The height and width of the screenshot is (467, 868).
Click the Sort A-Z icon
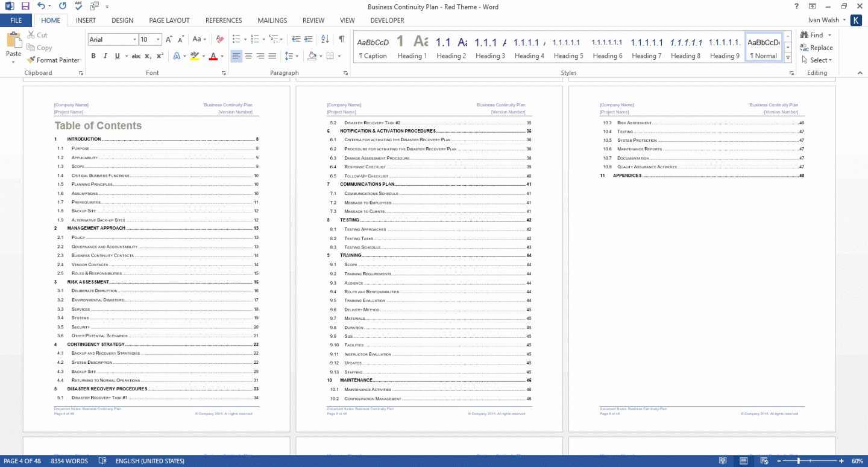pos(325,39)
